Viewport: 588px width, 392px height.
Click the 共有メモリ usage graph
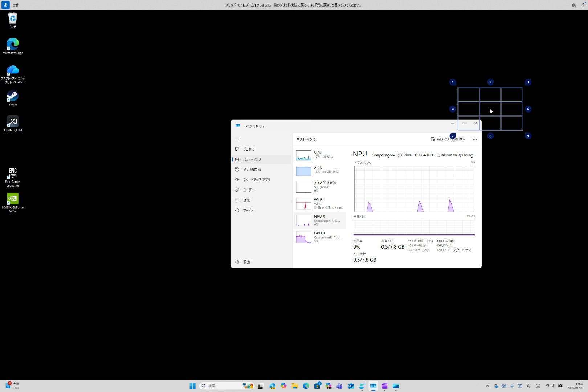414,227
